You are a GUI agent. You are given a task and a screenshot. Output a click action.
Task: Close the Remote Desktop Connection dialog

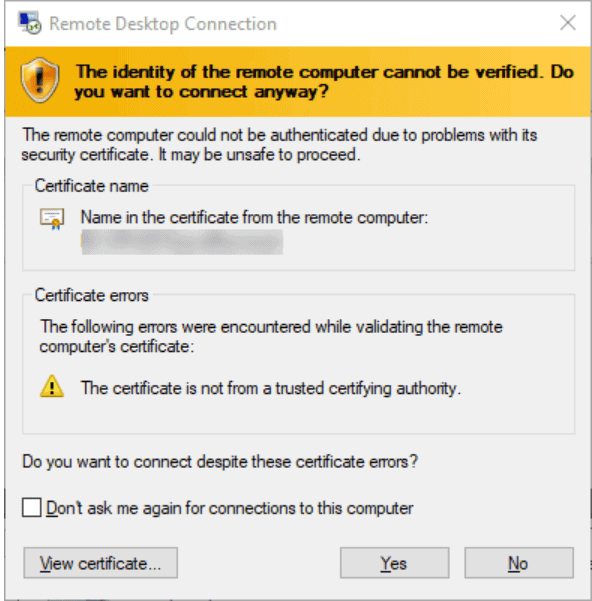(x=567, y=23)
